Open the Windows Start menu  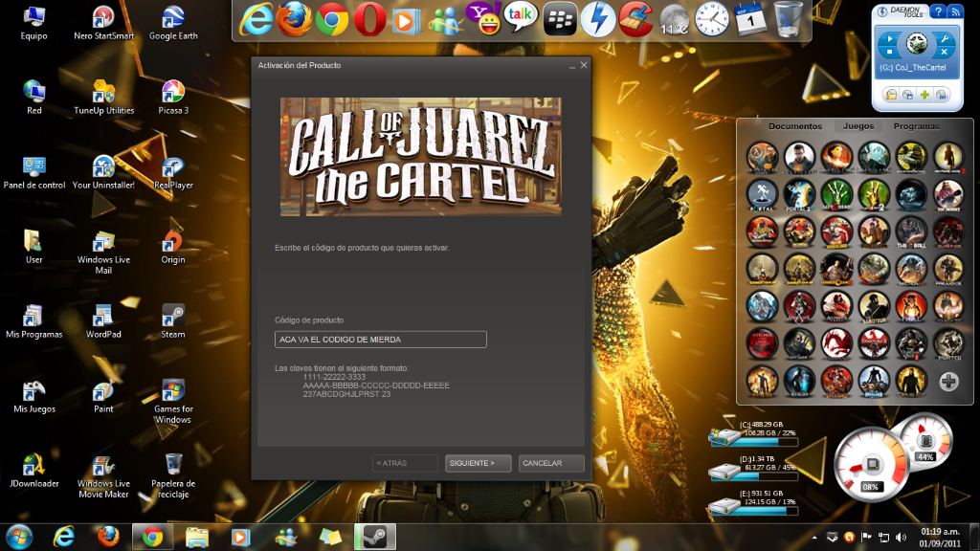tap(19, 537)
